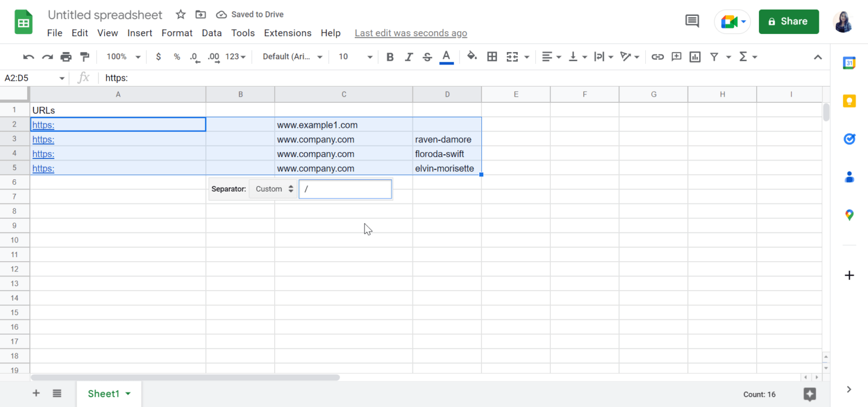Open the zoom 100% dropdown
Viewport: 868px width, 407px height.
tap(123, 57)
